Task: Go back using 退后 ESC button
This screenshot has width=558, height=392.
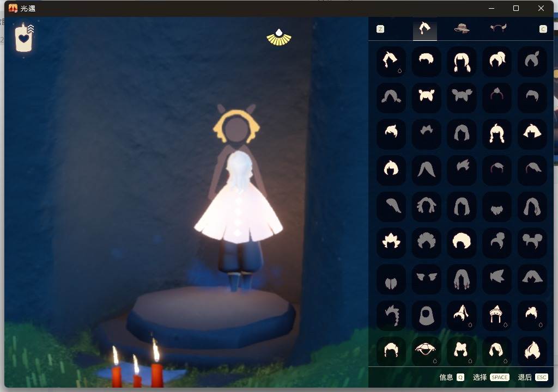Action: pos(533,377)
